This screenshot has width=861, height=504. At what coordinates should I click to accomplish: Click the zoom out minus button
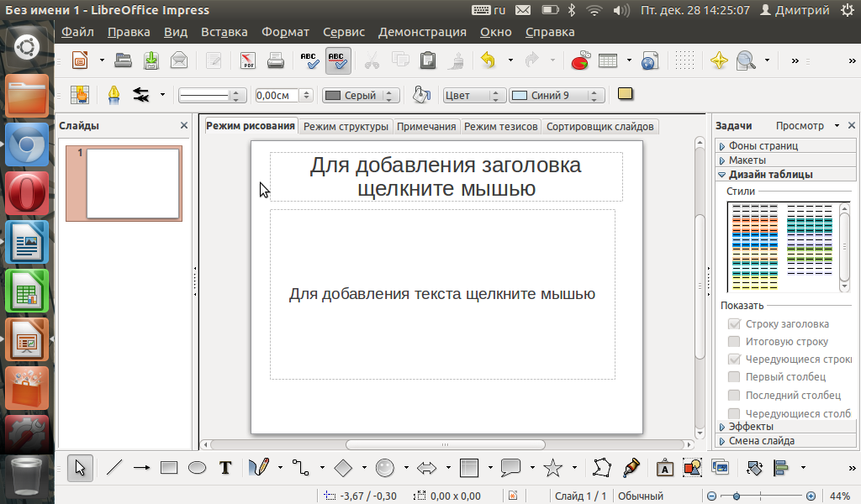pyautogui.click(x=711, y=496)
